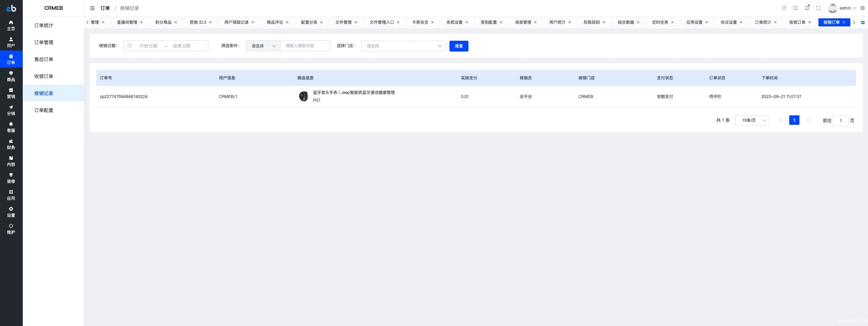Click the product thumbnail of Jeep watch
Viewport: 868px width, 326px height.
click(303, 96)
